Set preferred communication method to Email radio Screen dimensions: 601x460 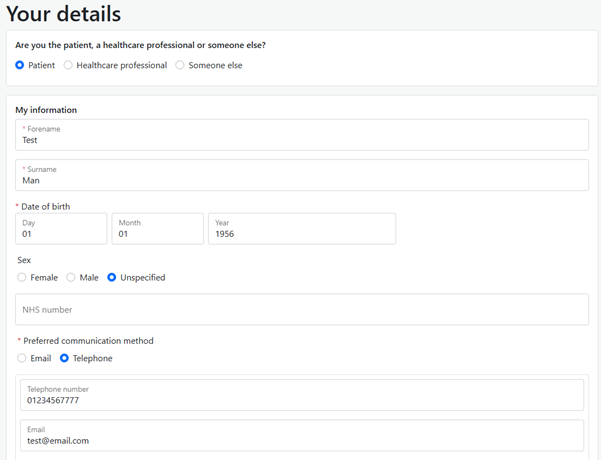click(22, 358)
